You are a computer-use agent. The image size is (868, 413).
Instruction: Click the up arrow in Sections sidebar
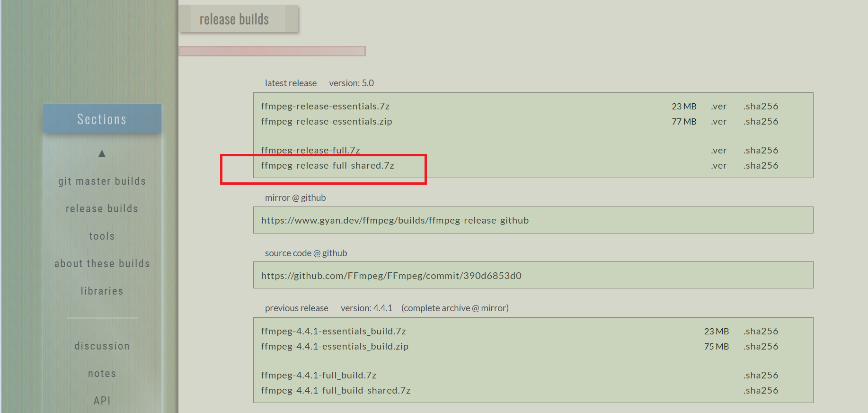[x=102, y=154]
